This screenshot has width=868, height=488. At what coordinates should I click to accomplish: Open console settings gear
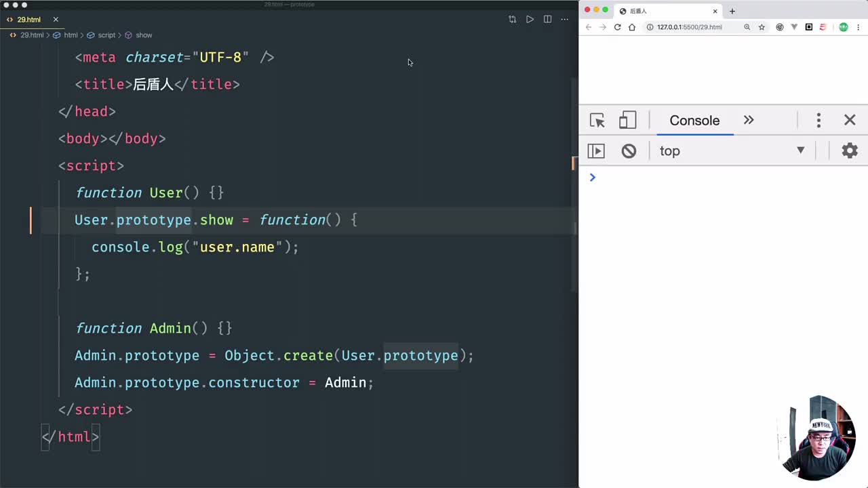849,151
